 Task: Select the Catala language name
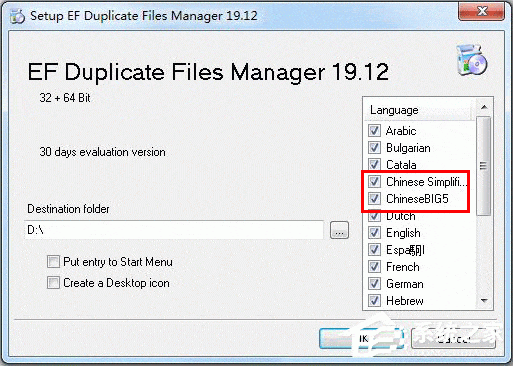[401, 165]
